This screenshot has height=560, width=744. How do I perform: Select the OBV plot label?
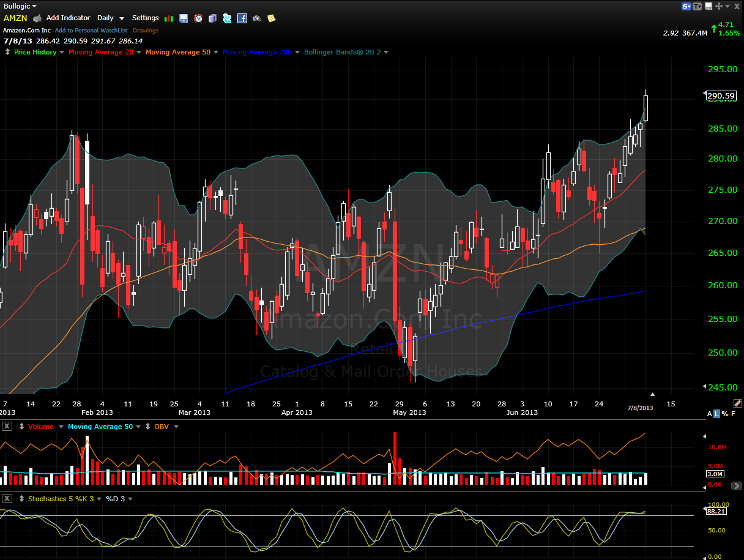pos(162,427)
